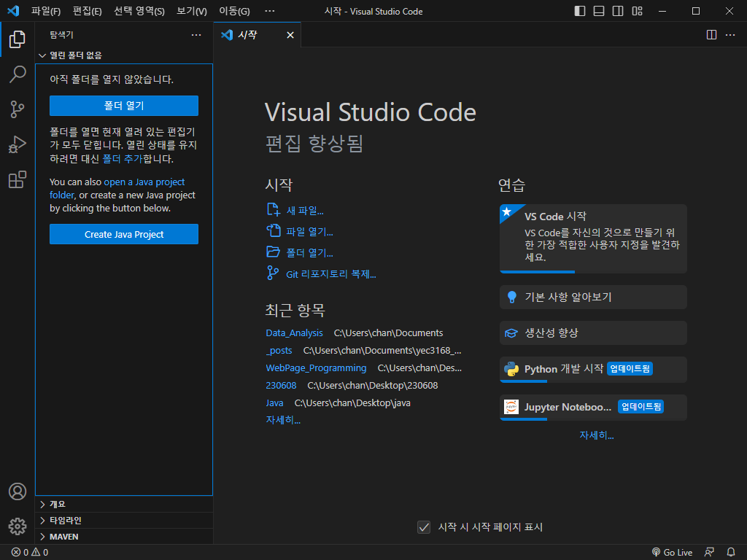The height and width of the screenshot is (560, 747).
Task: Click 새 파일... link
Action: pyautogui.click(x=305, y=211)
